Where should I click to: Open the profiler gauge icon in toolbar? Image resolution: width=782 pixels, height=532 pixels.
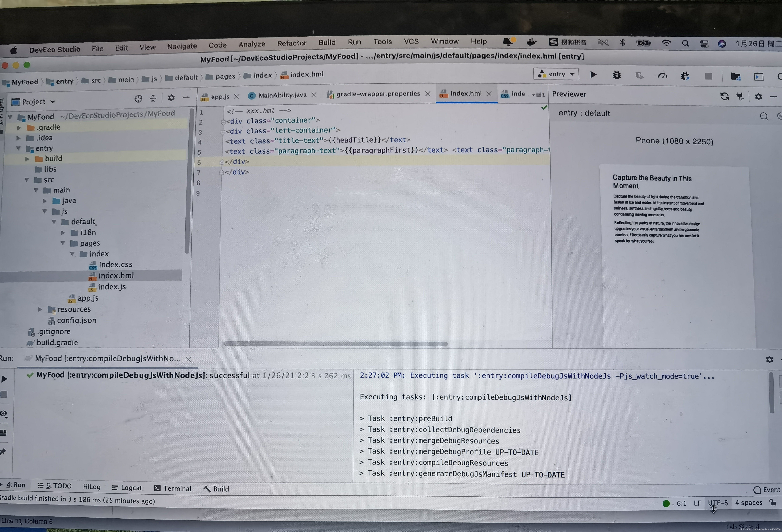tap(662, 76)
